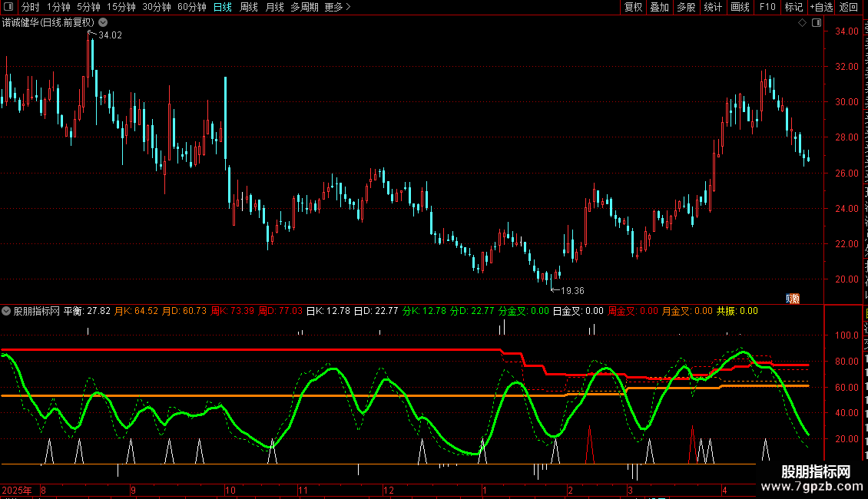Expand the 股朋指标网 indicator menu circle
This screenshot has width=868, height=499.
(x=6, y=311)
